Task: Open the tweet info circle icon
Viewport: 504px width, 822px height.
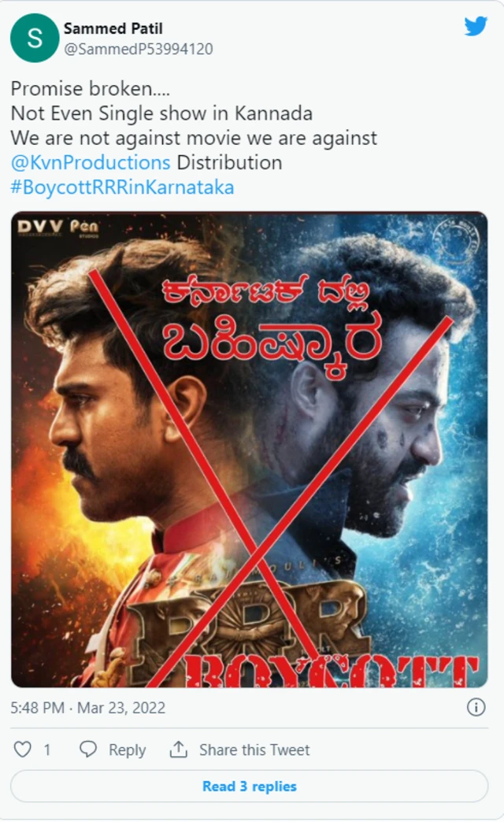Action: click(476, 707)
